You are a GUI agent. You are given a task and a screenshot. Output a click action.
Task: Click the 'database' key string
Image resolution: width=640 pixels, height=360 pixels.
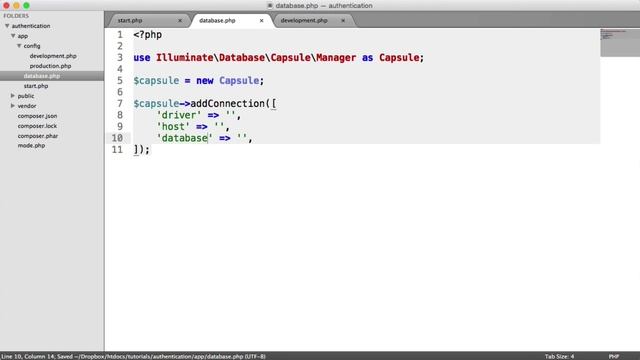tap(184, 138)
